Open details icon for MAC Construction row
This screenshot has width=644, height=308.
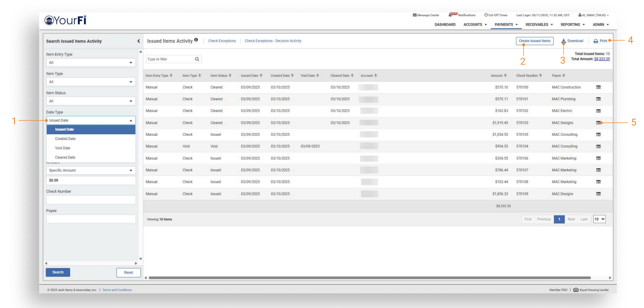coord(598,87)
